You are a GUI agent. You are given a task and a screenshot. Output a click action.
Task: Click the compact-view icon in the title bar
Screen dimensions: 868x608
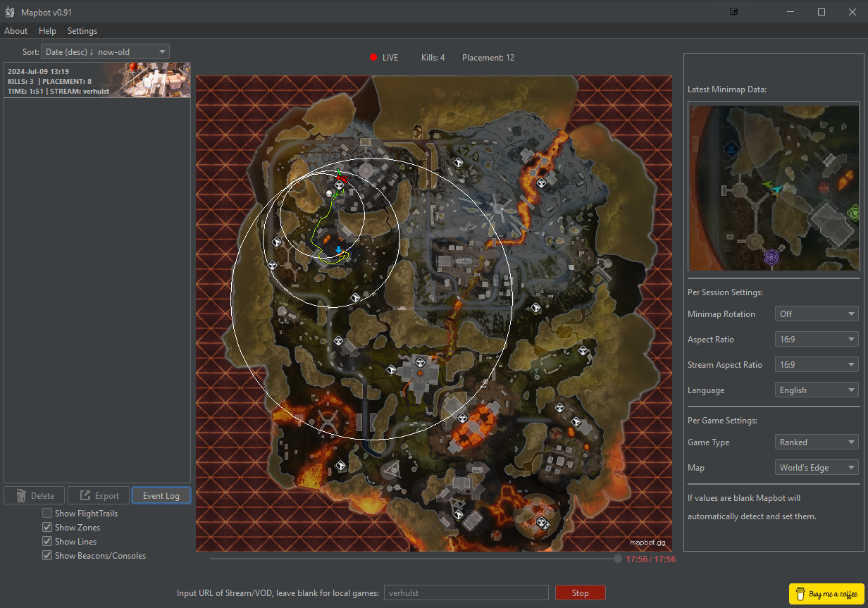(733, 12)
